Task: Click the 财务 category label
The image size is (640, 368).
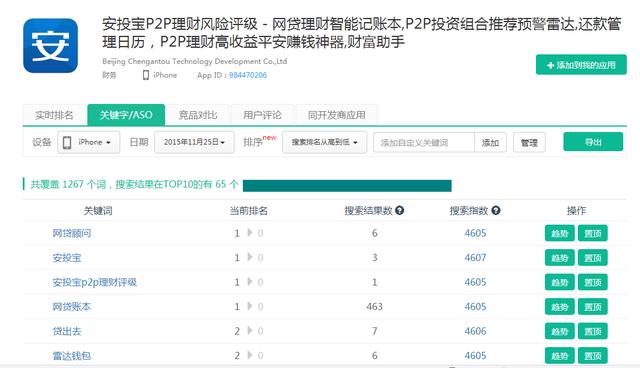Action: pos(109,75)
